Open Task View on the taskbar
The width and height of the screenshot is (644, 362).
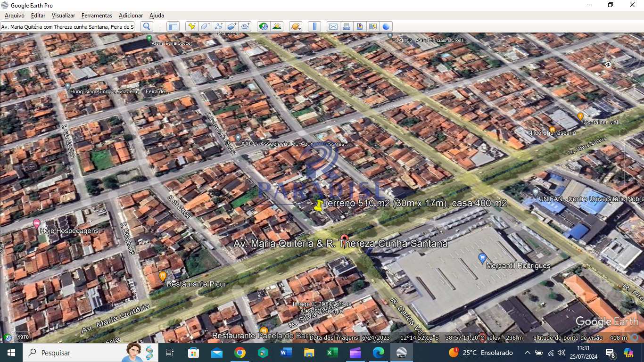170,353
